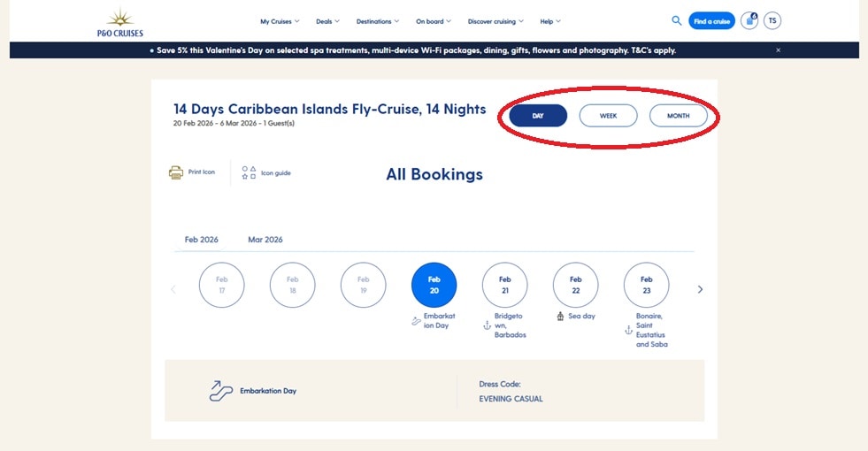The width and height of the screenshot is (868, 451).
Task: Open the shopping basket icon
Action: pyautogui.click(x=749, y=20)
